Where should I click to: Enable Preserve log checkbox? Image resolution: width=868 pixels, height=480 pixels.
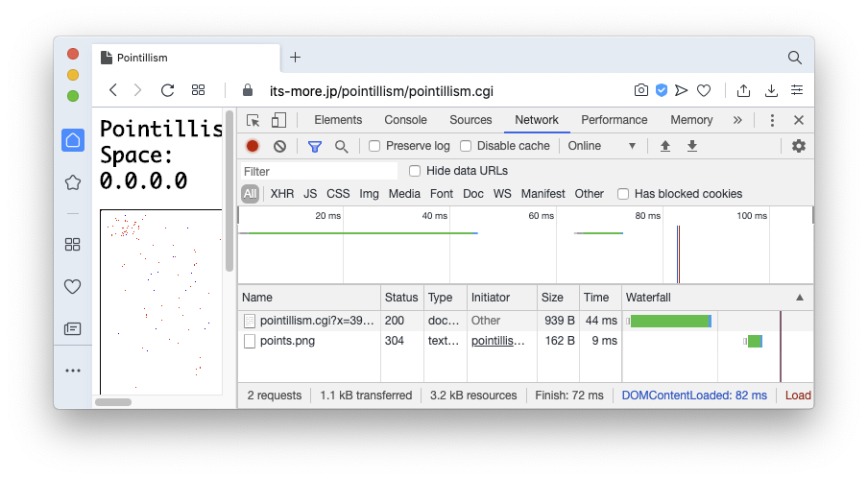(374, 146)
